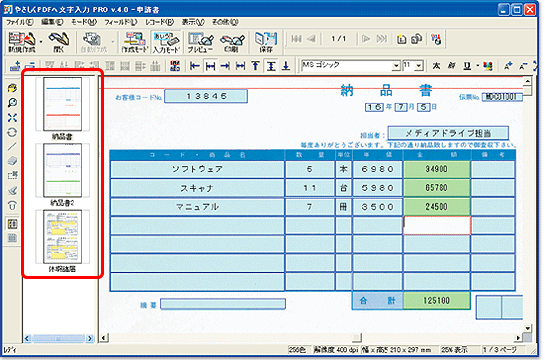This screenshot has height=360, width=545.
Task: Click the ソフトウェア item name cell
Action: [x=197, y=169]
